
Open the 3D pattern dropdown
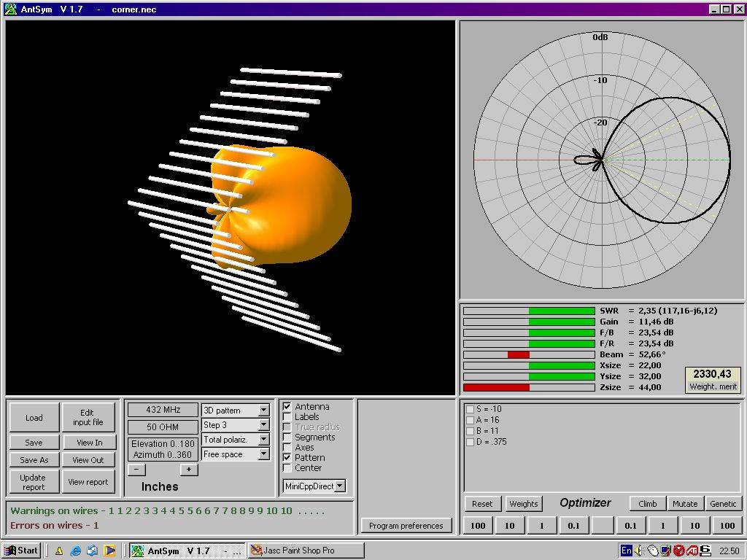point(264,411)
